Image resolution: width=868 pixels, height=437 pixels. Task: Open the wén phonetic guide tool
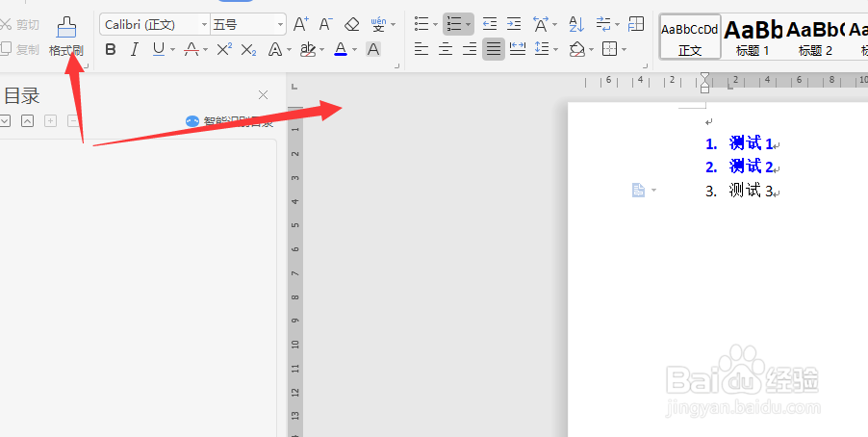378,24
